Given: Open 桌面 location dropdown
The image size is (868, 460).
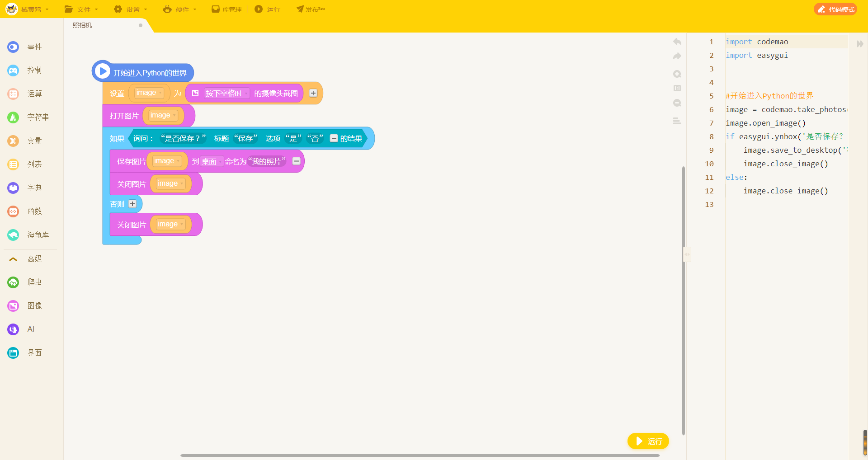Looking at the screenshot, I should click(x=212, y=161).
